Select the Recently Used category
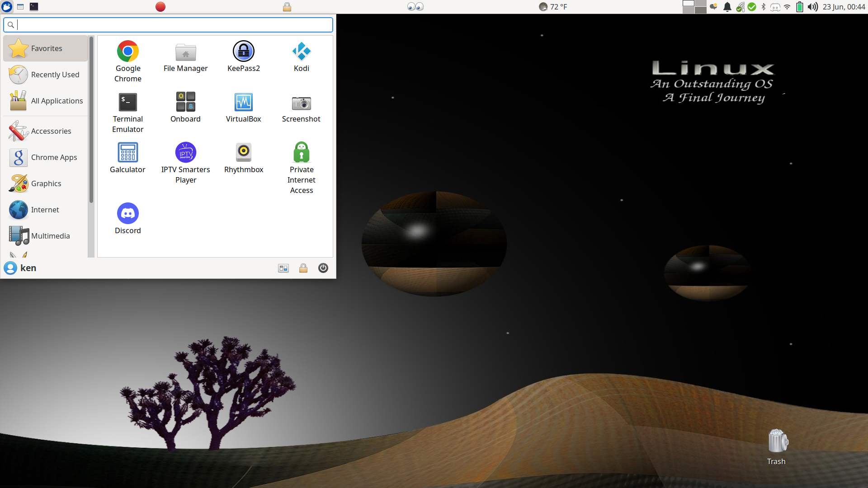This screenshot has width=868, height=488. point(45,75)
